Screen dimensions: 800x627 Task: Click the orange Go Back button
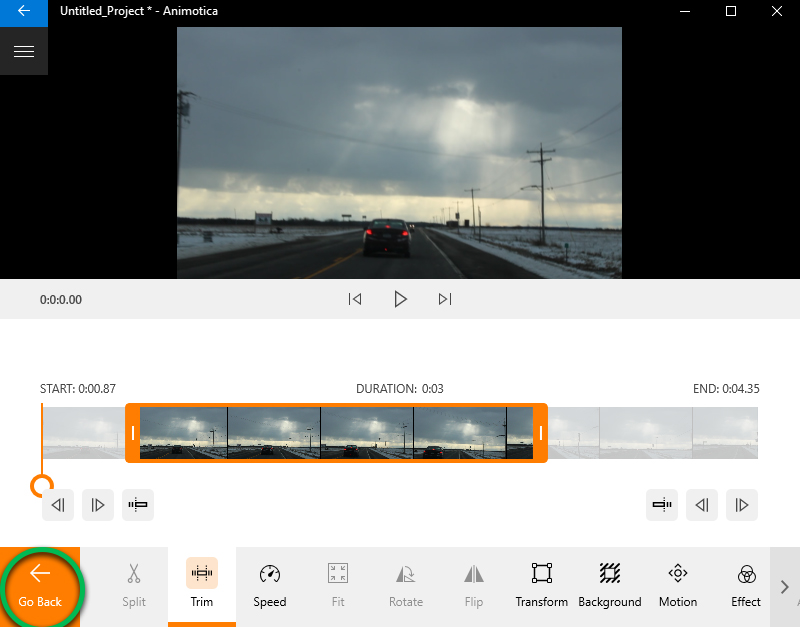(40, 587)
